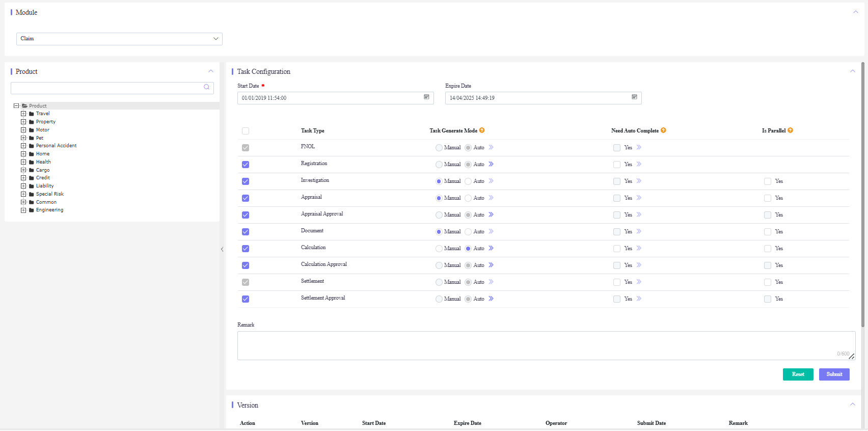
Task: Click the Cargo folder icon
Action: click(x=32, y=170)
